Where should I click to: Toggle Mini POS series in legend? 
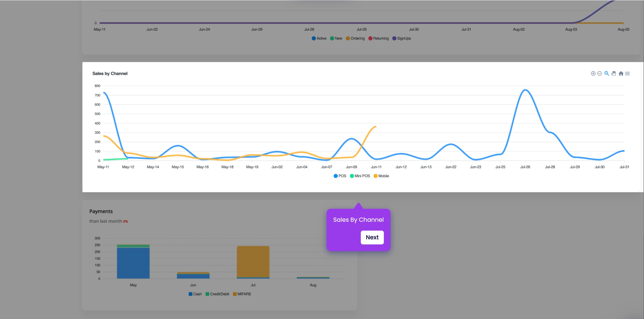tap(360, 176)
